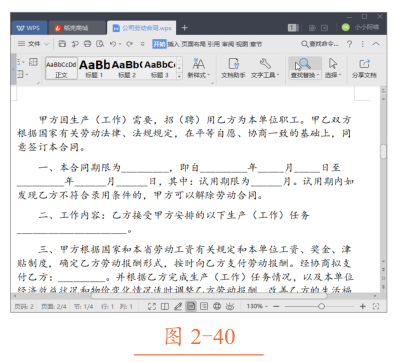398x362 pixels.
Task: Switch to page layout view mode
Action: point(191,306)
